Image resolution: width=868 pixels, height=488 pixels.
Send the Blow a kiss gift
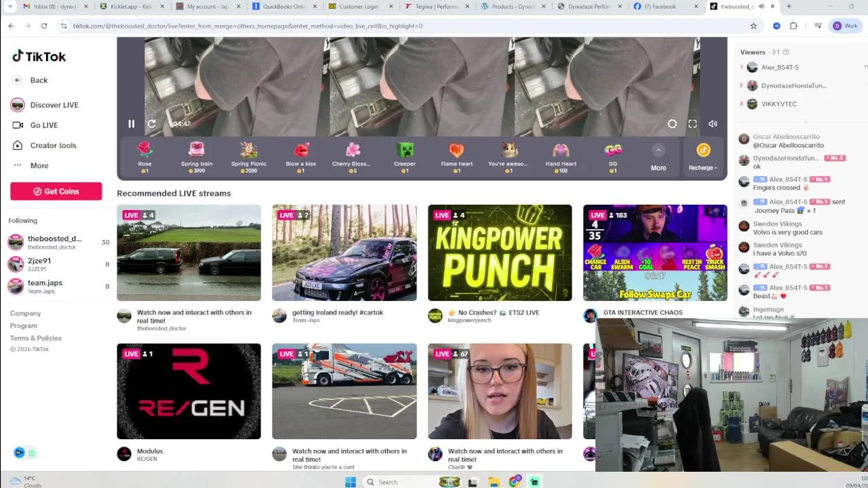pyautogui.click(x=300, y=157)
